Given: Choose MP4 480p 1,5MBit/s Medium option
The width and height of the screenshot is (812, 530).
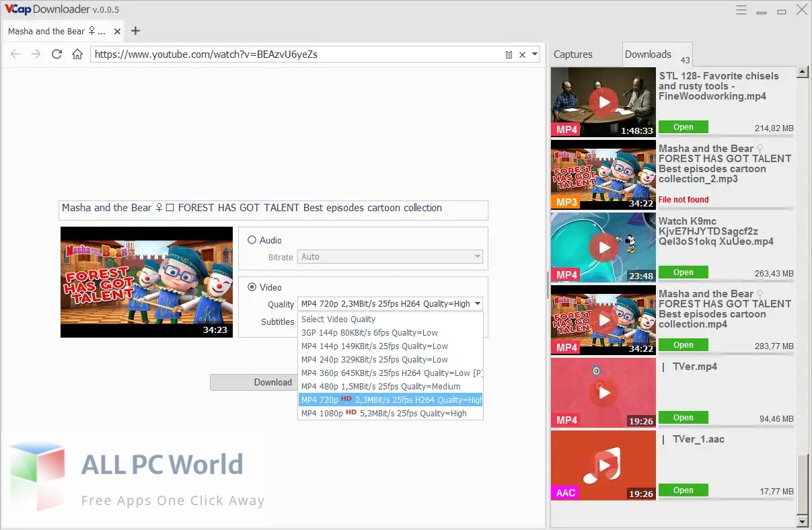Looking at the screenshot, I should pos(390,386).
